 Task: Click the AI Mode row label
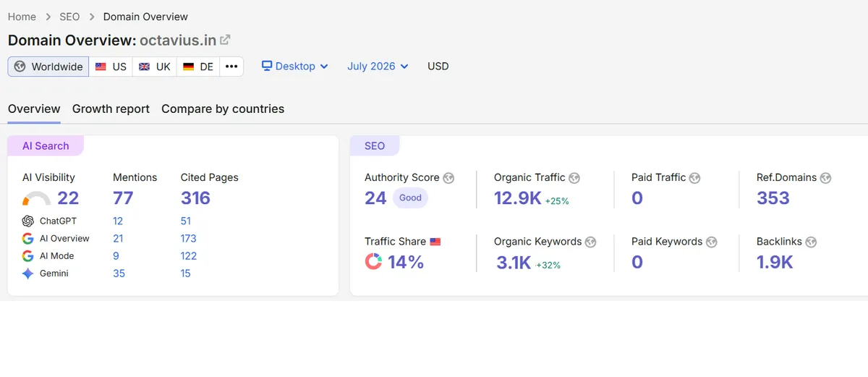pyautogui.click(x=56, y=255)
